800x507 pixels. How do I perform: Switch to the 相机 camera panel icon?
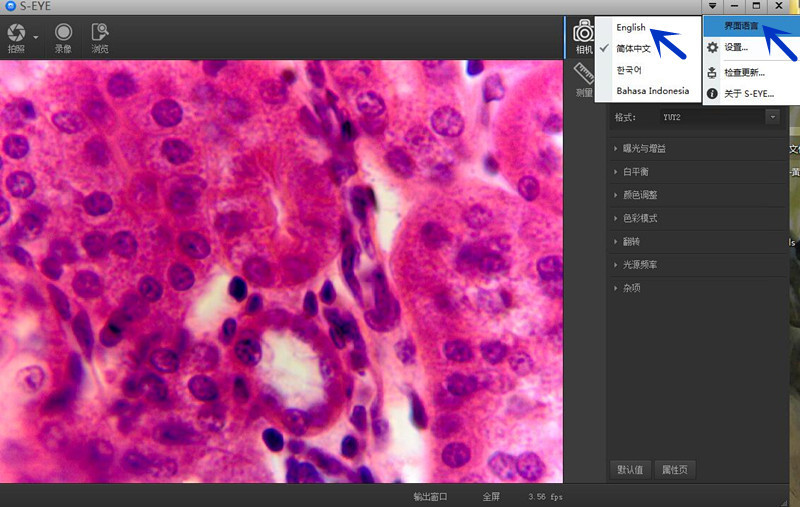click(x=584, y=33)
